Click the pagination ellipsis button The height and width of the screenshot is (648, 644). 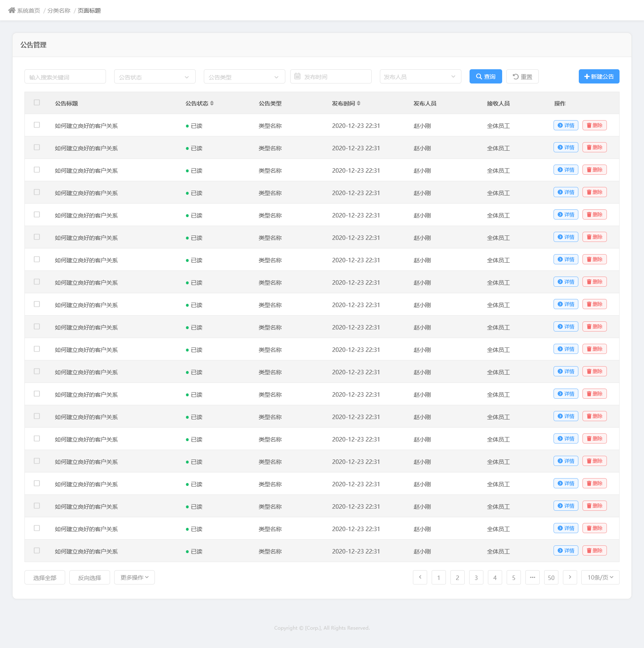(x=533, y=578)
